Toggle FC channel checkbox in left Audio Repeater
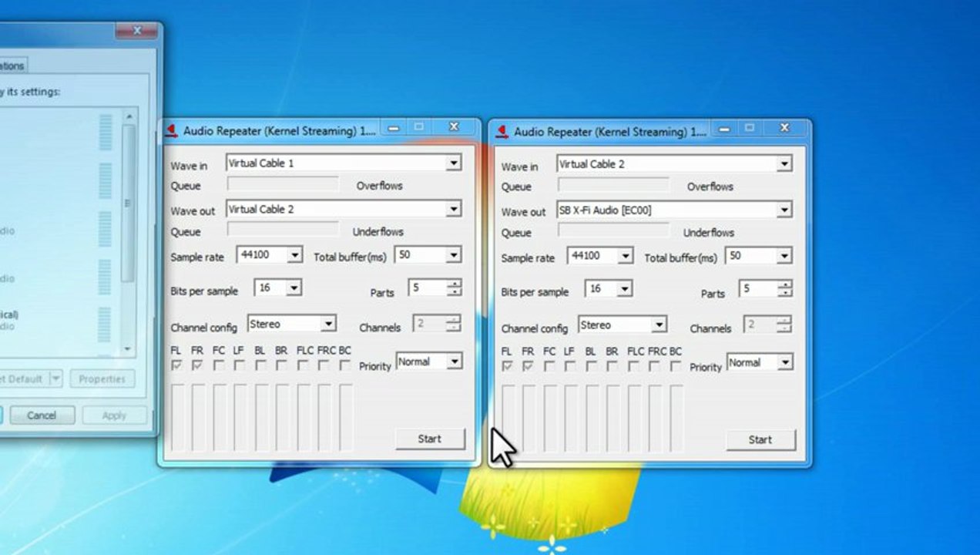The width and height of the screenshot is (980, 555). (219, 365)
